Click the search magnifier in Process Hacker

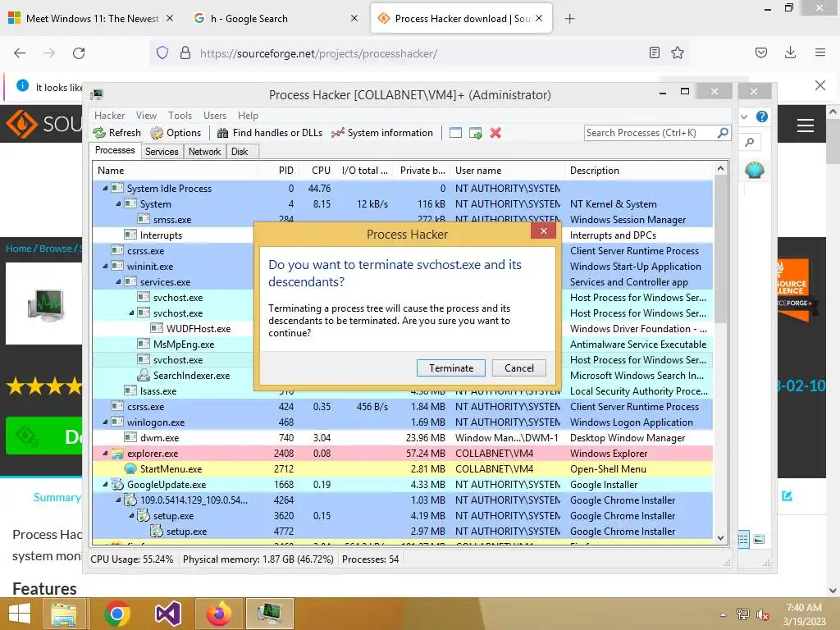[723, 132]
